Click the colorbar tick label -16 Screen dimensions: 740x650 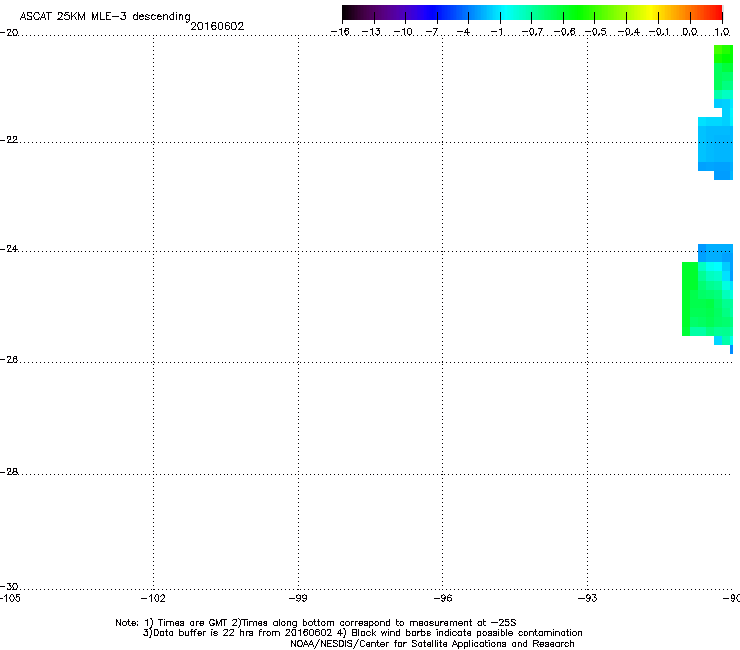[x=340, y=32]
